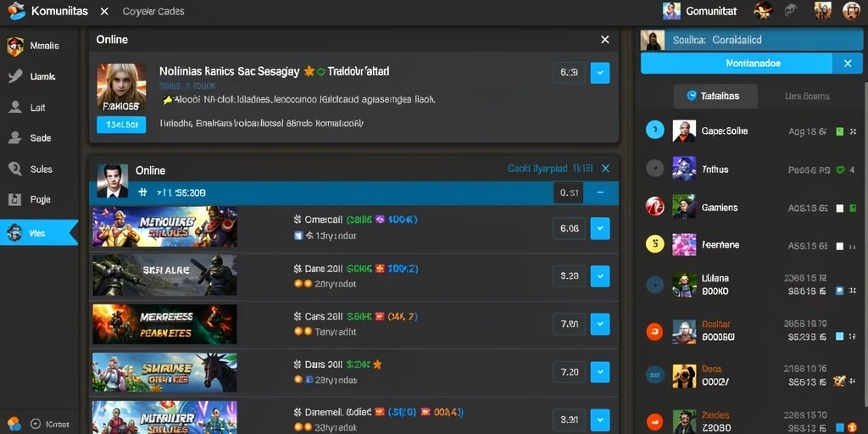Open the user avatar at top-right corner
The width and height of the screenshot is (868, 434).
click(x=851, y=10)
